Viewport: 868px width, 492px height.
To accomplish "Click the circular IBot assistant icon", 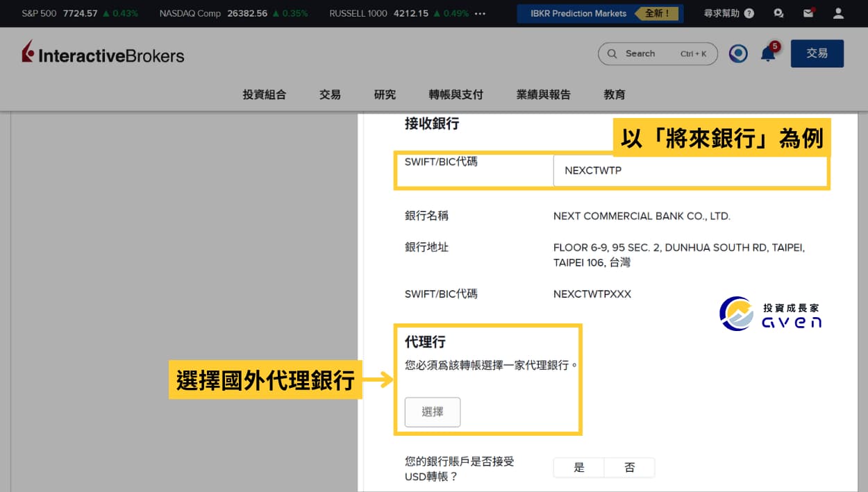I will click(738, 53).
